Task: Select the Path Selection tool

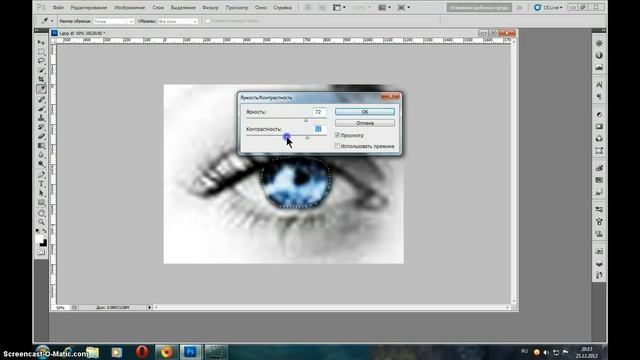Action: [41, 193]
